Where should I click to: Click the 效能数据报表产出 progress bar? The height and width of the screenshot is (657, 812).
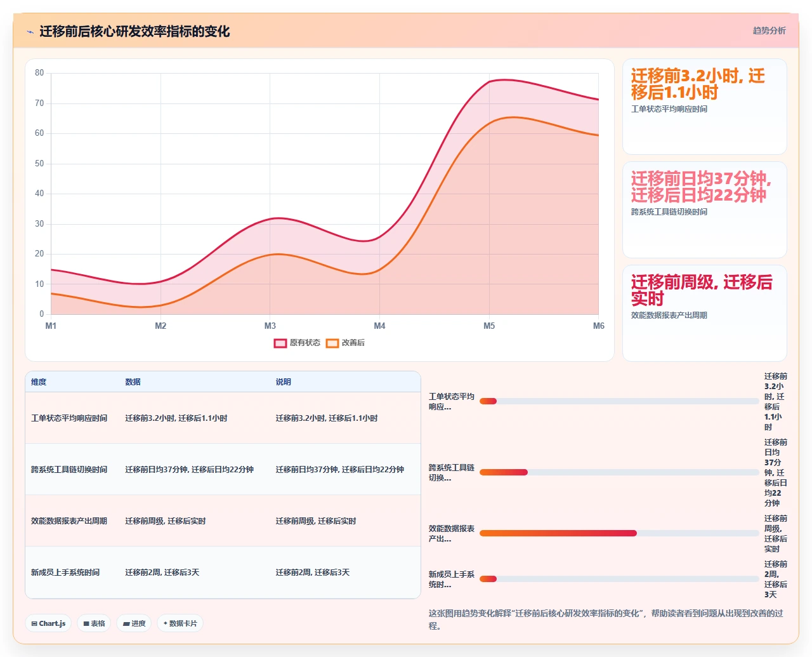(x=619, y=533)
